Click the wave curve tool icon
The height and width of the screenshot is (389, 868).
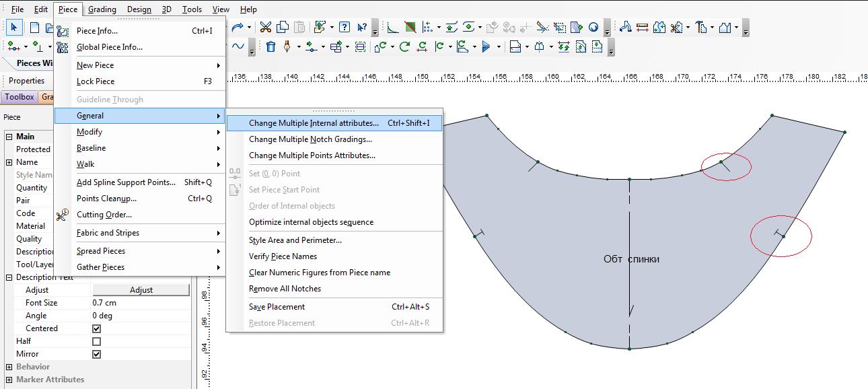[x=238, y=46]
